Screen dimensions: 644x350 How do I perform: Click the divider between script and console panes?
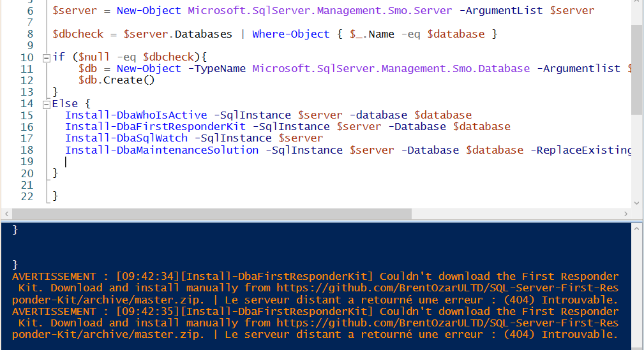point(319,221)
